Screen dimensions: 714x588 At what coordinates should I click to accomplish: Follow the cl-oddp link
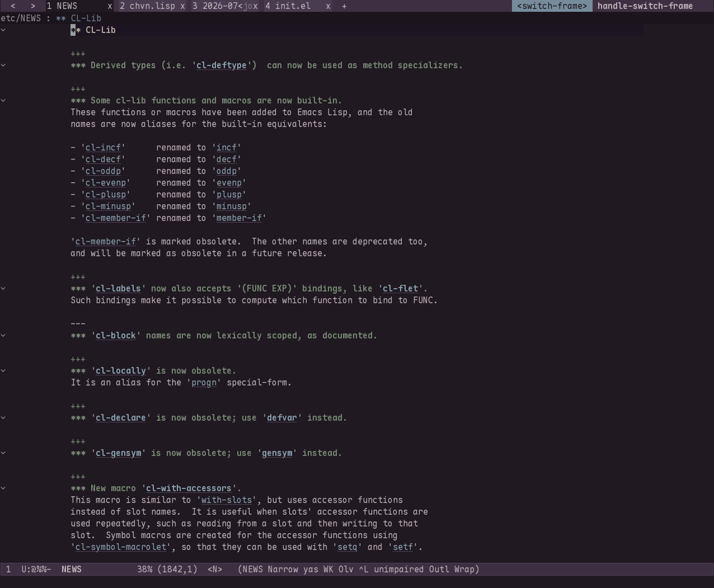(x=103, y=171)
